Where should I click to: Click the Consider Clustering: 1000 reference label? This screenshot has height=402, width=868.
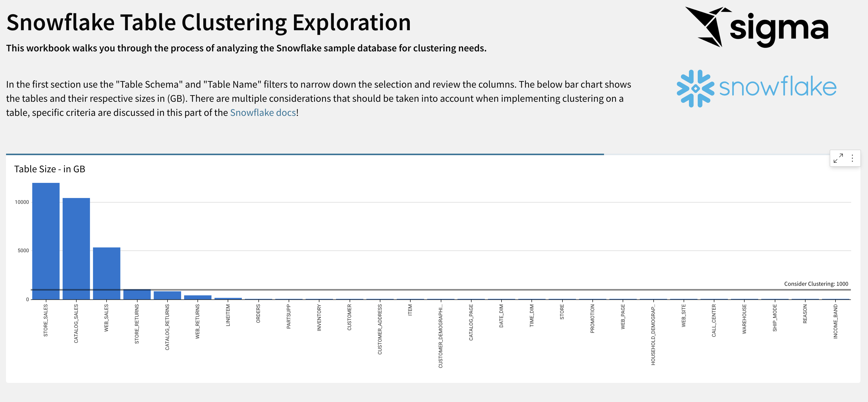click(816, 284)
